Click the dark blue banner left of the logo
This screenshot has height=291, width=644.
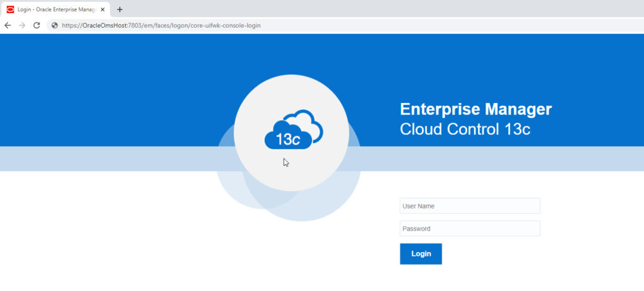[x=115, y=91]
